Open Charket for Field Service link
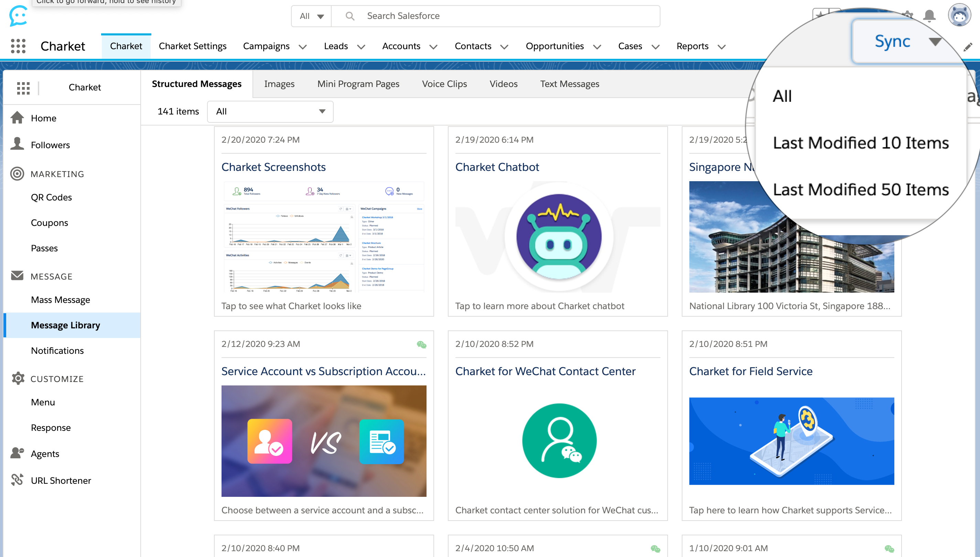The width and height of the screenshot is (980, 557). pyautogui.click(x=751, y=371)
